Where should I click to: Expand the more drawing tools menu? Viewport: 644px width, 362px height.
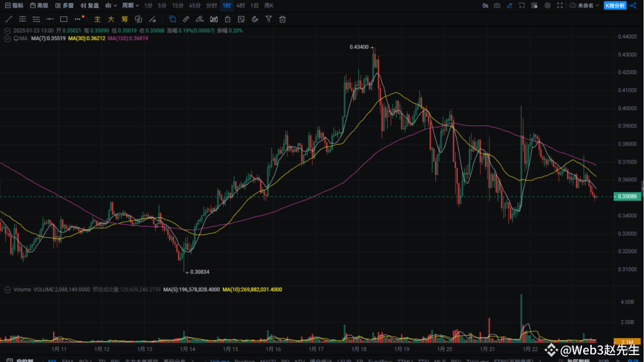click(x=78, y=19)
